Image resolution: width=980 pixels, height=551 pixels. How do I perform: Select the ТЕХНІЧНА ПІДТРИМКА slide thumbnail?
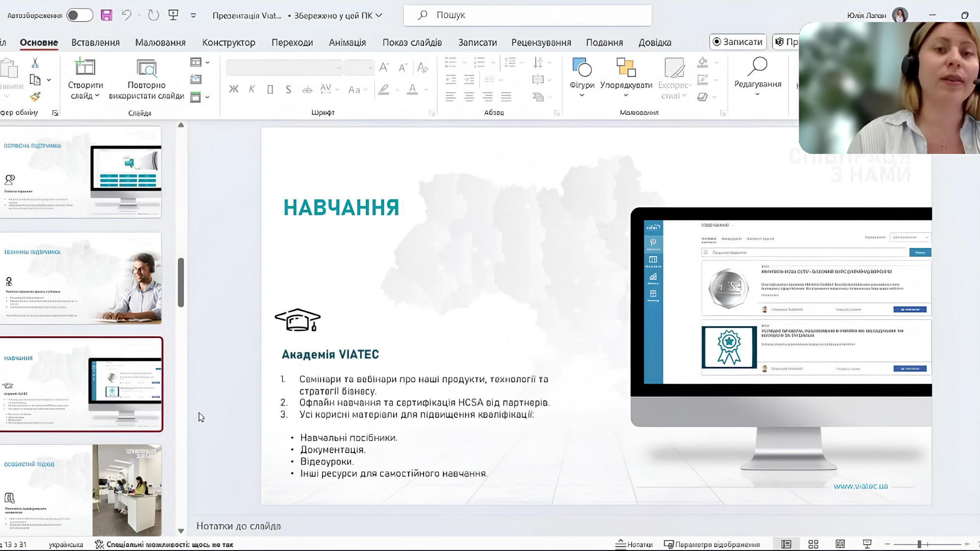81,278
